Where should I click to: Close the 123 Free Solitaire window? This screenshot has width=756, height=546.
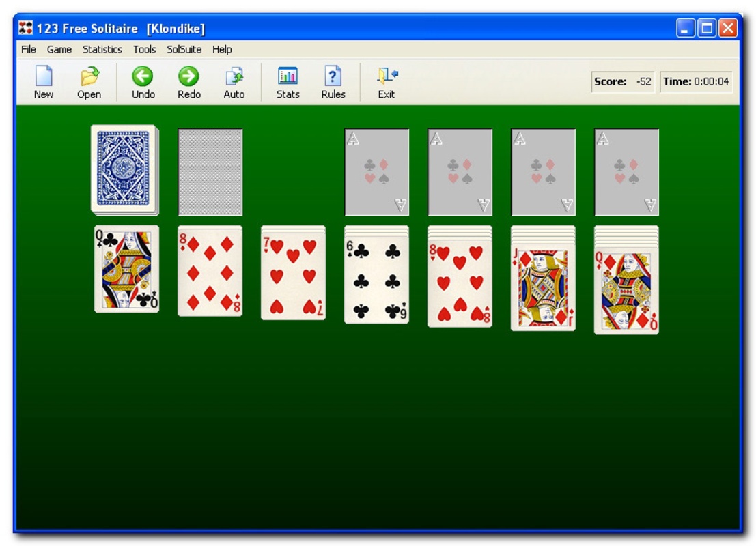[728, 28]
